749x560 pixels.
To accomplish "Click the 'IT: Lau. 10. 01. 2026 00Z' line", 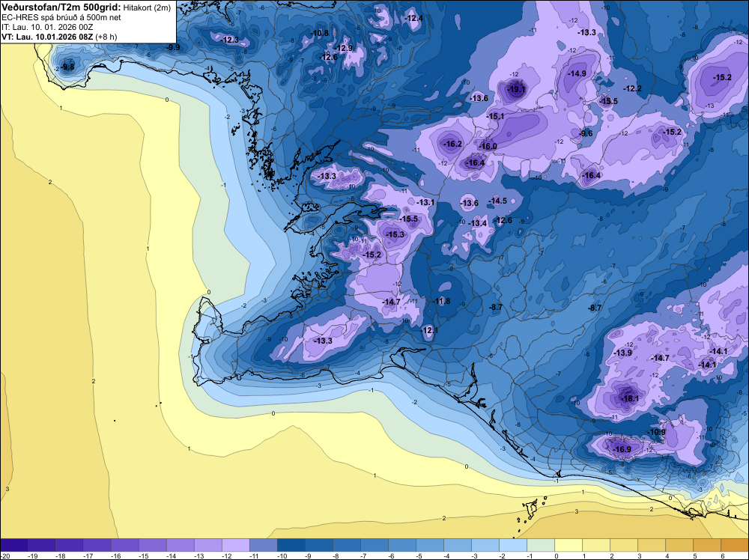I will coord(47,27).
